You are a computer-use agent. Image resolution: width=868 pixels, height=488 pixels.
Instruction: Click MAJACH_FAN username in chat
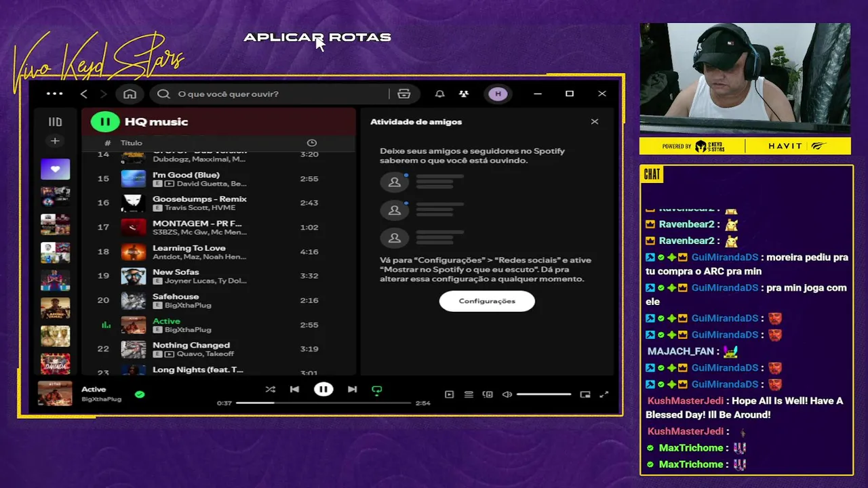coord(681,351)
